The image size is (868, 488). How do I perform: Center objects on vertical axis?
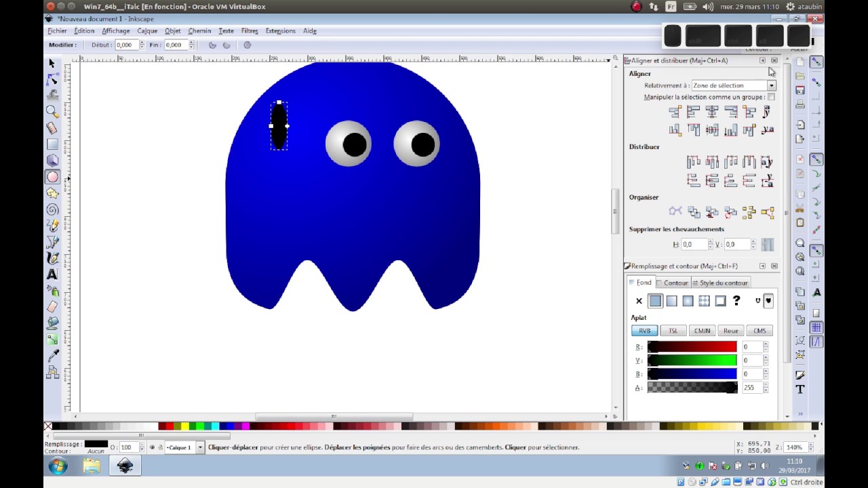point(712,112)
